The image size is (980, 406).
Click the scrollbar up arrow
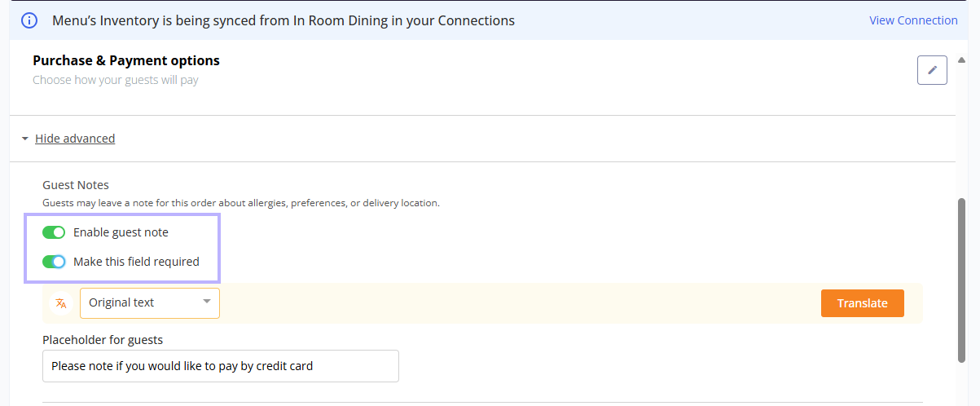(x=962, y=60)
